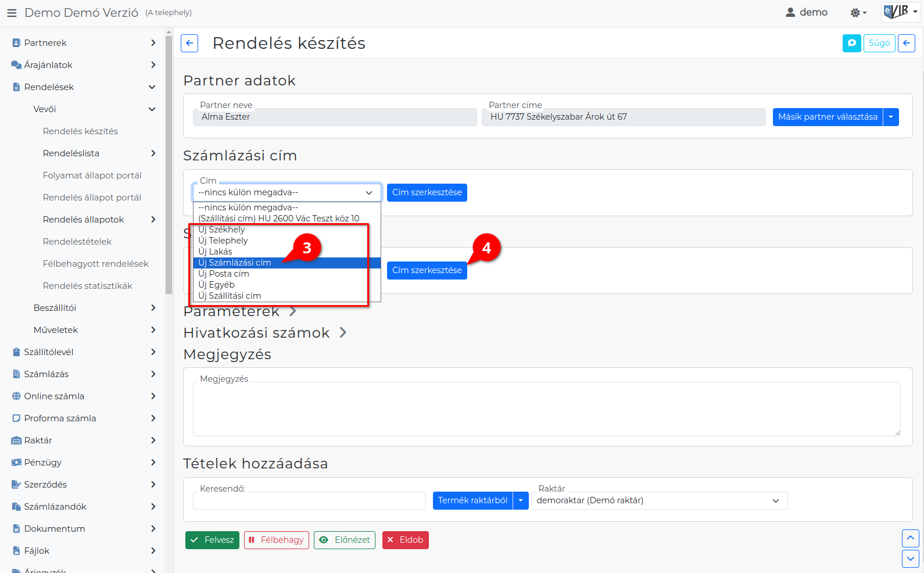
Task: Click the Felvesz button
Action: tap(212, 540)
